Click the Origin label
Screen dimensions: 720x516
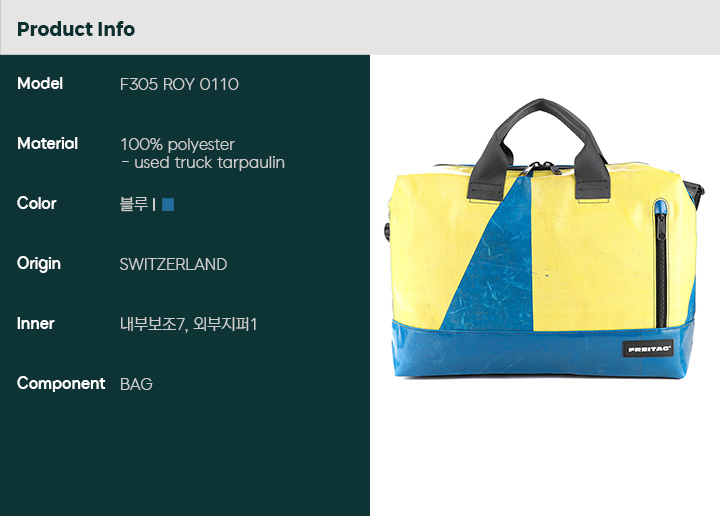[x=39, y=264]
